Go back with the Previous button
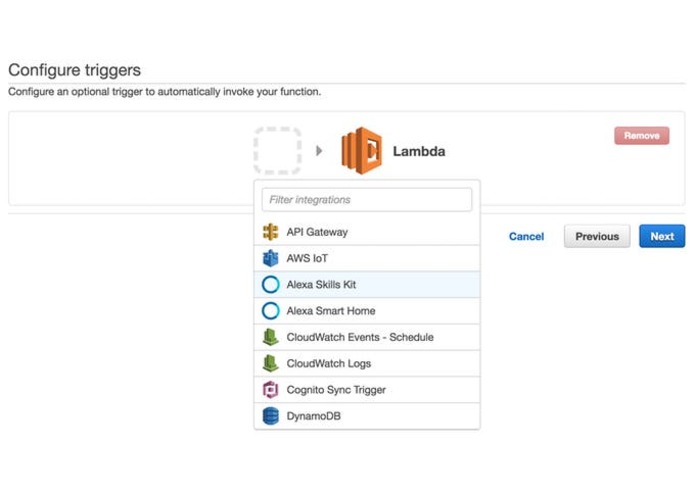 pyautogui.click(x=597, y=236)
